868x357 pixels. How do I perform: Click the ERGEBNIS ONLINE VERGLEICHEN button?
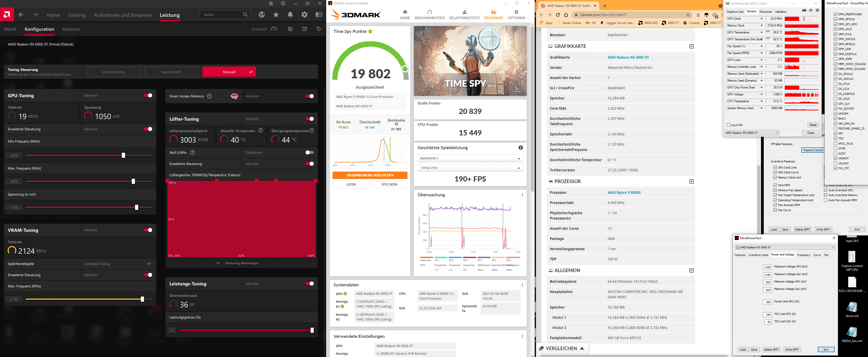pos(370,175)
